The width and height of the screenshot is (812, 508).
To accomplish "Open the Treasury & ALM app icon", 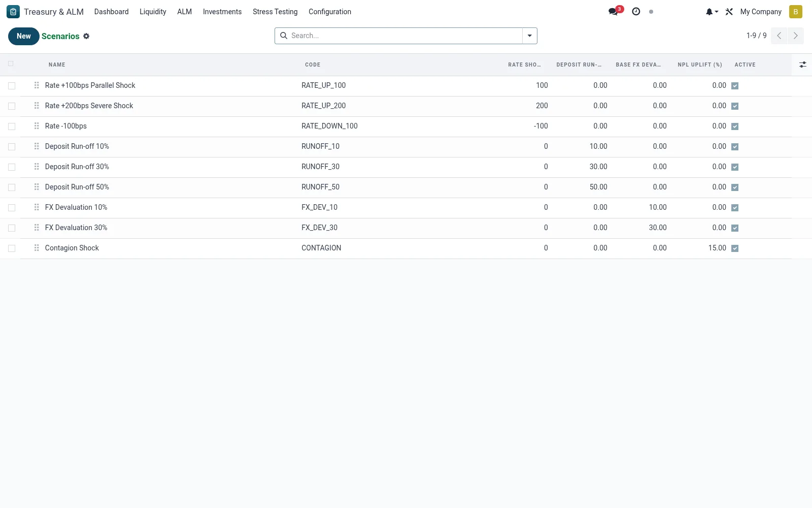I will [x=13, y=12].
